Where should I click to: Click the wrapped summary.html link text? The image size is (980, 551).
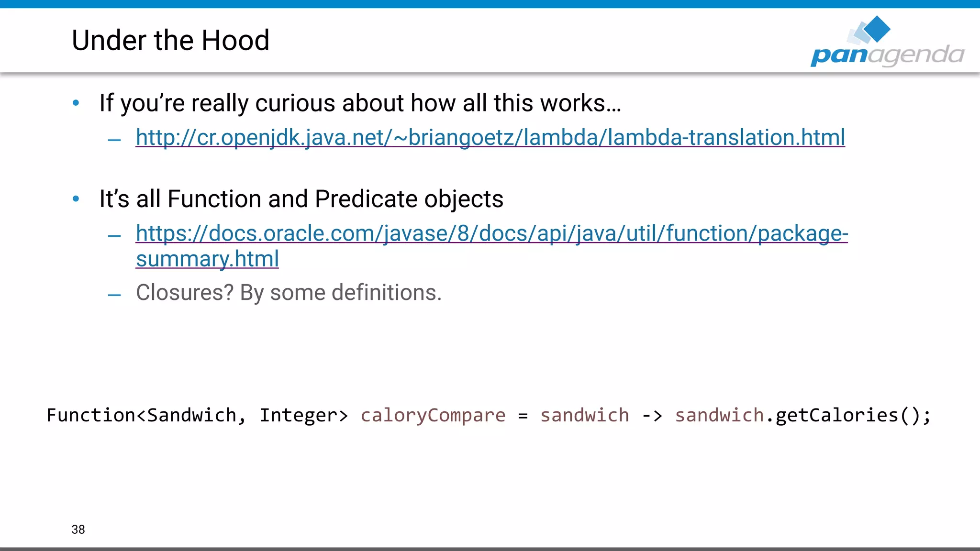[207, 259]
